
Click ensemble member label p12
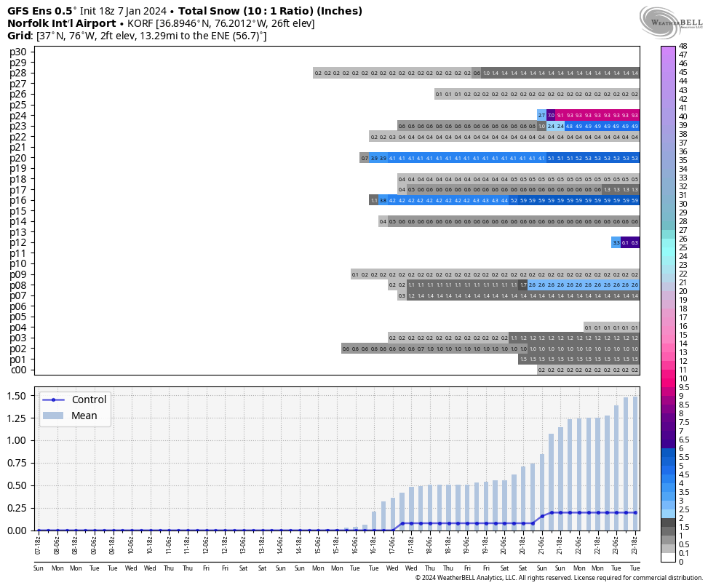[18, 243]
